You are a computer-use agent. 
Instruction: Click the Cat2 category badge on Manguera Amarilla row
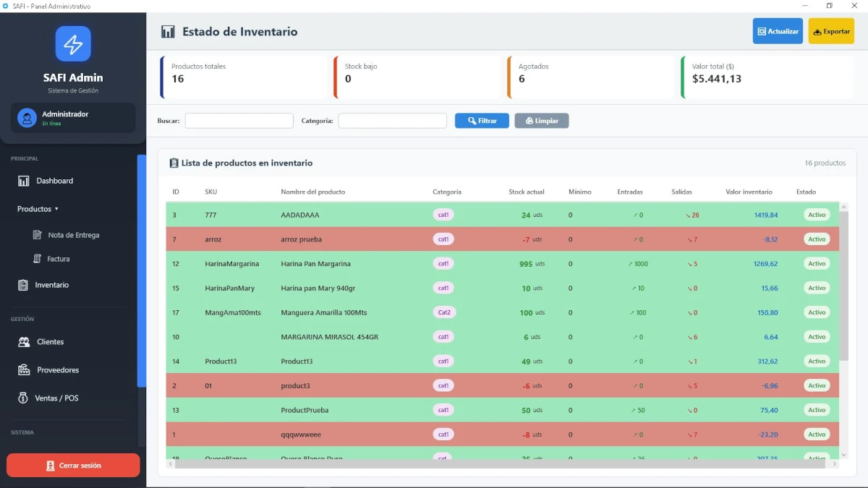(443, 312)
